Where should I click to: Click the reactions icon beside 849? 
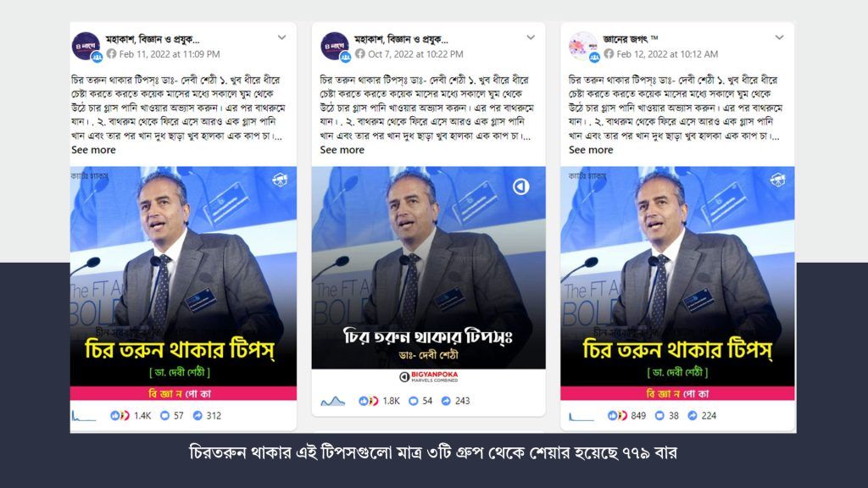tap(617, 415)
